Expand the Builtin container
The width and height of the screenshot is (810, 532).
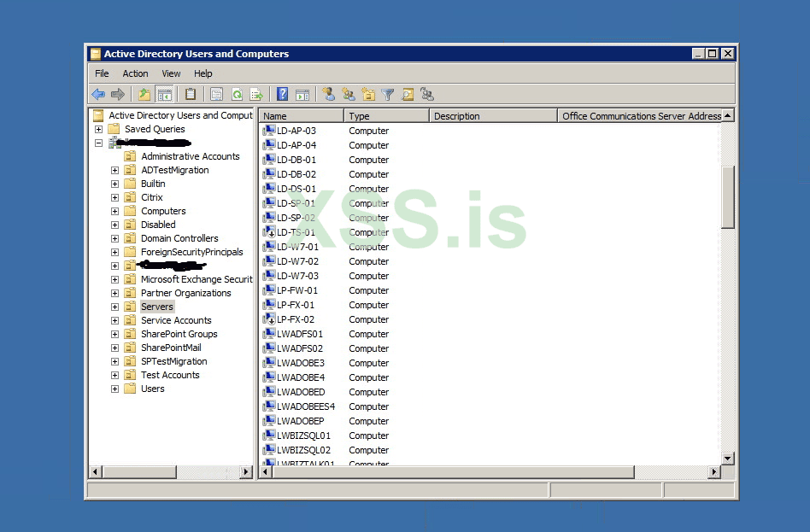[114, 184]
